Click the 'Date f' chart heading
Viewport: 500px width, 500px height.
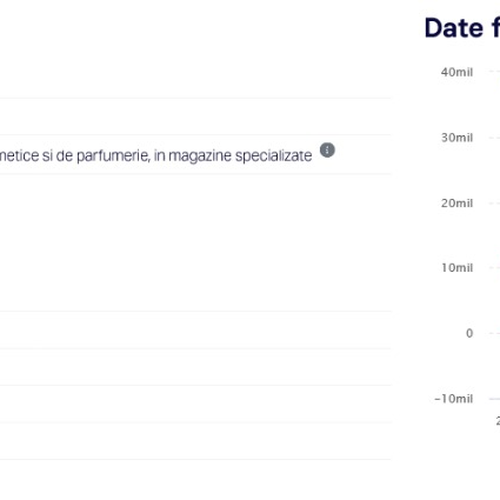pyautogui.click(x=462, y=28)
